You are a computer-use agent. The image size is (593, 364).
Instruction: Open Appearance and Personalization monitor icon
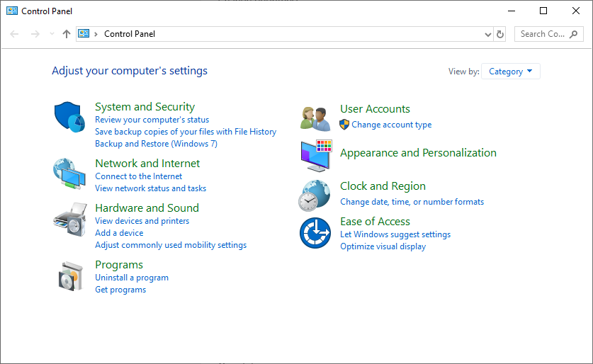tap(315, 155)
